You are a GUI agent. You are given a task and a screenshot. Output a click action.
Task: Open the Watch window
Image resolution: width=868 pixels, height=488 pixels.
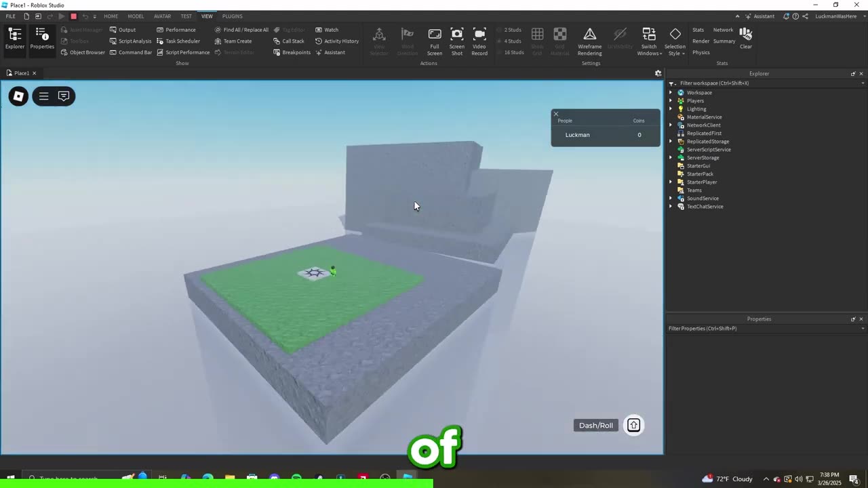tap(327, 30)
